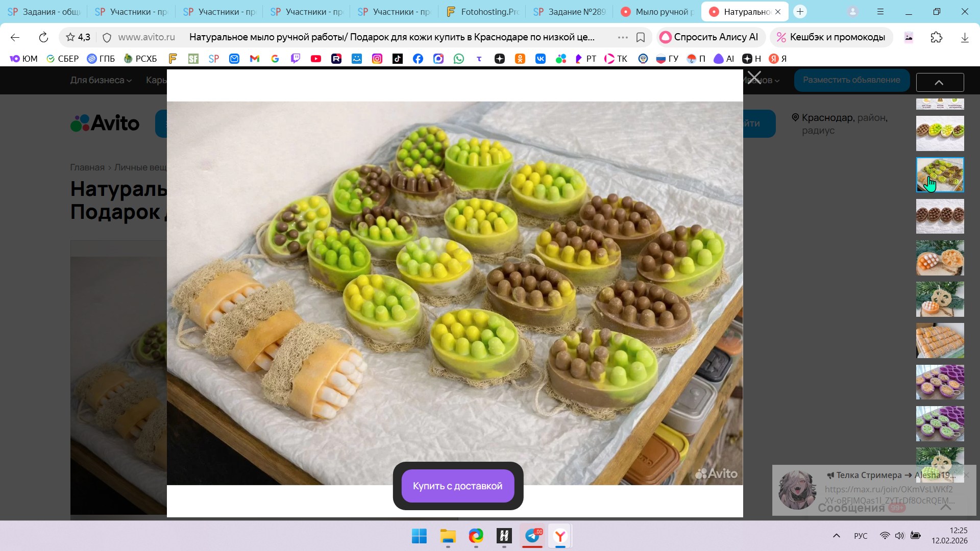Click 'Спросить Алису AI' button

pos(709,37)
